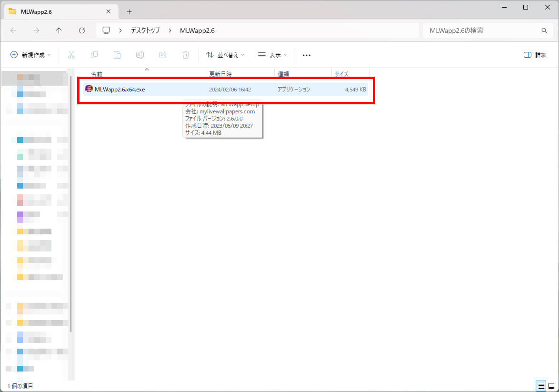
Task: Open the 並べ替え sort dropdown
Action: (225, 55)
